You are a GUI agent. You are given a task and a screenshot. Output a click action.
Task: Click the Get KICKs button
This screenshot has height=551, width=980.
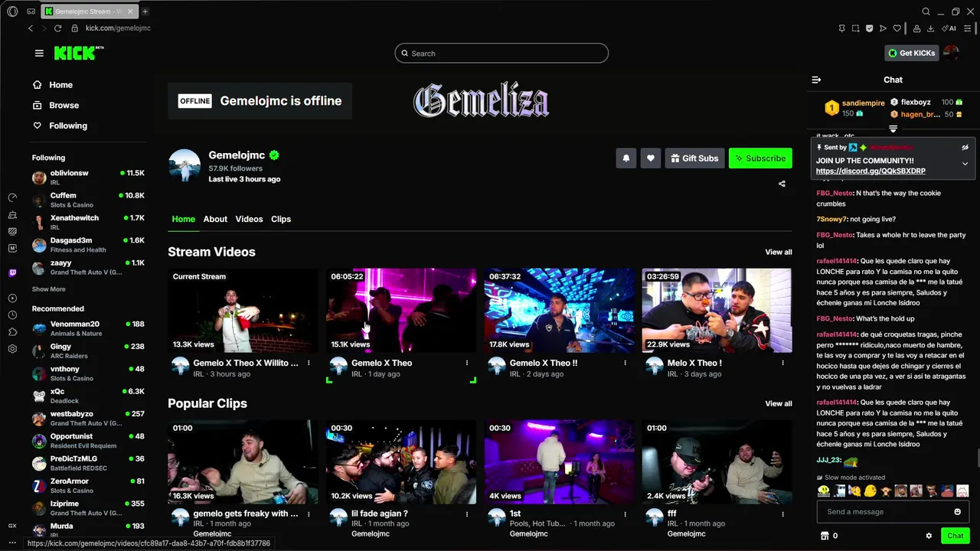(x=911, y=53)
